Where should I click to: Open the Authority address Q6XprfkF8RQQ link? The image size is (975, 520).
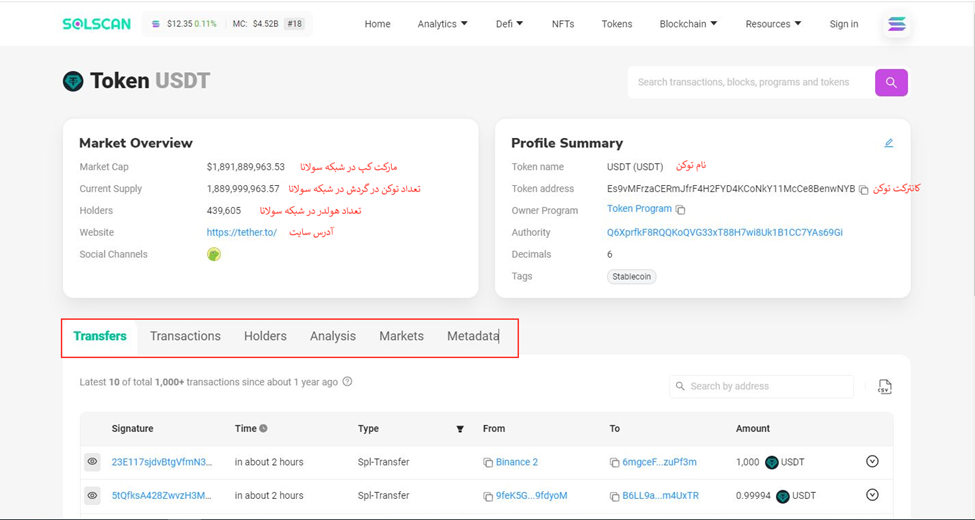click(725, 233)
